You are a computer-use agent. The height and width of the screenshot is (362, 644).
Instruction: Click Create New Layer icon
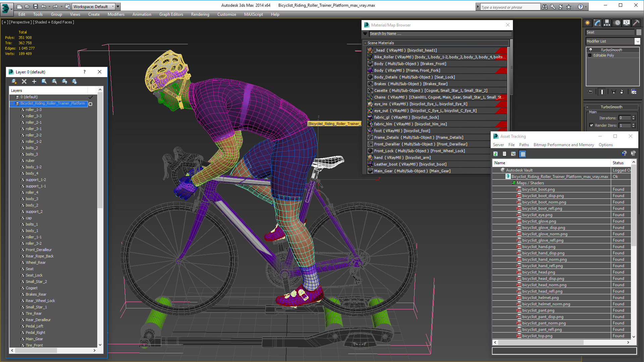[14, 81]
